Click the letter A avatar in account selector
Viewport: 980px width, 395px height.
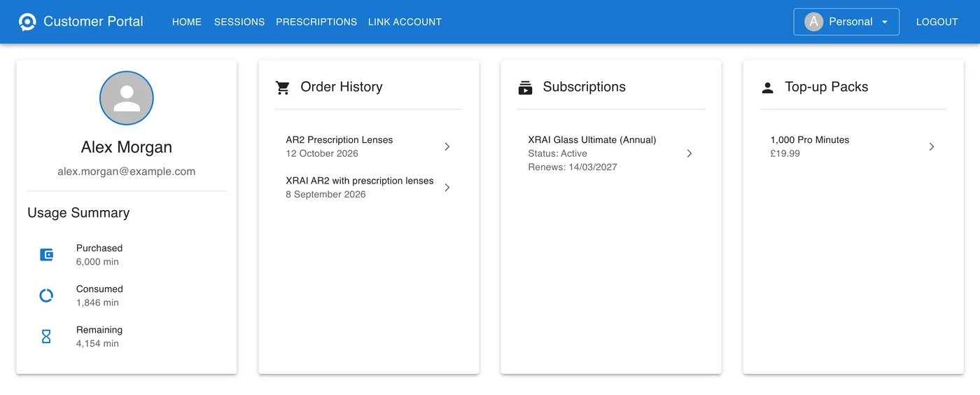pyautogui.click(x=813, y=22)
